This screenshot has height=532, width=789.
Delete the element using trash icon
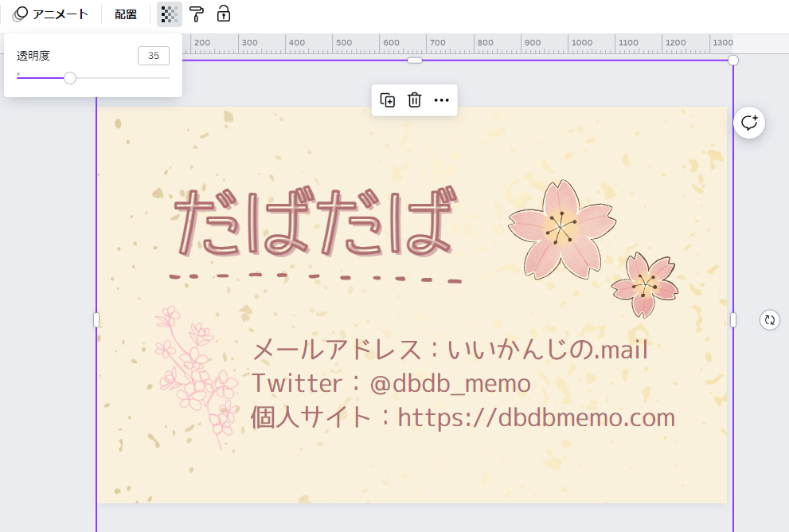click(x=415, y=100)
